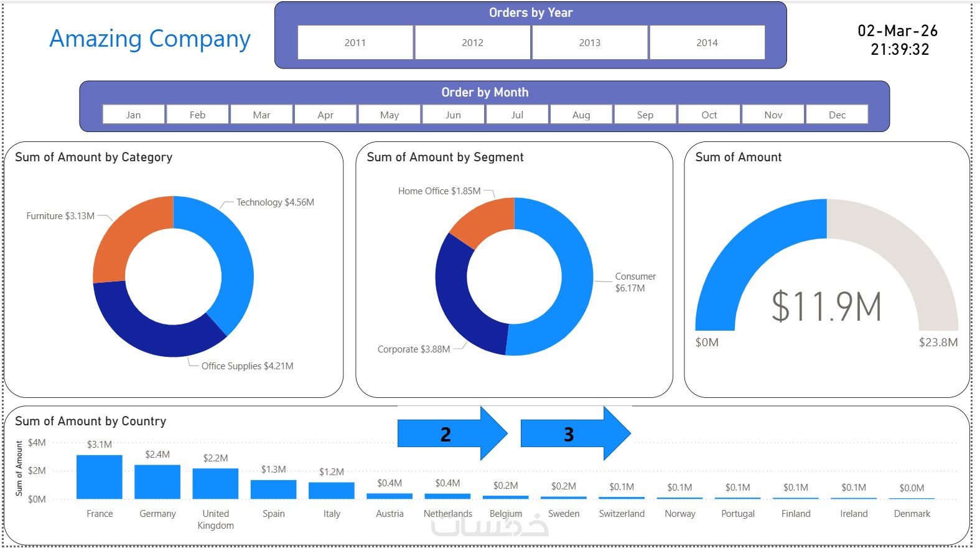This screenshot has width=980, height=548.
Task: Select Feb in Order by Month
Action: point(198,115)
